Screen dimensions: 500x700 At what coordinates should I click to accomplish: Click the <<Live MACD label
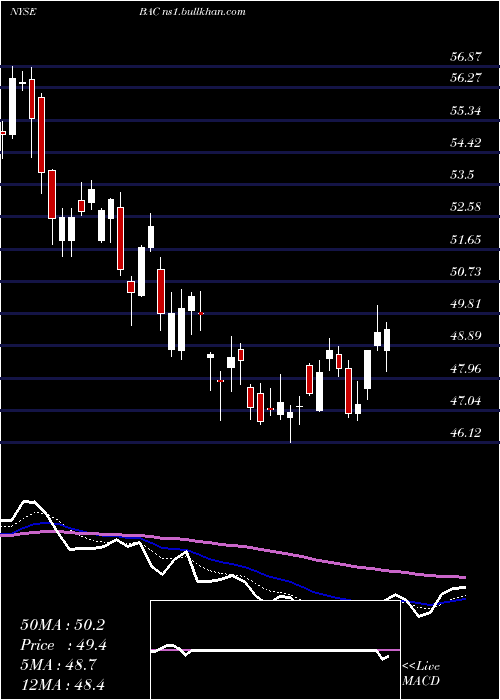[421, 674]
